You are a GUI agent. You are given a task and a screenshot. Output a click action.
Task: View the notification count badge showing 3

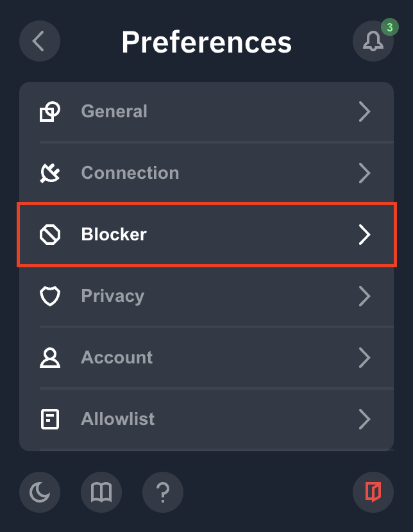click(x=389, y=26)
